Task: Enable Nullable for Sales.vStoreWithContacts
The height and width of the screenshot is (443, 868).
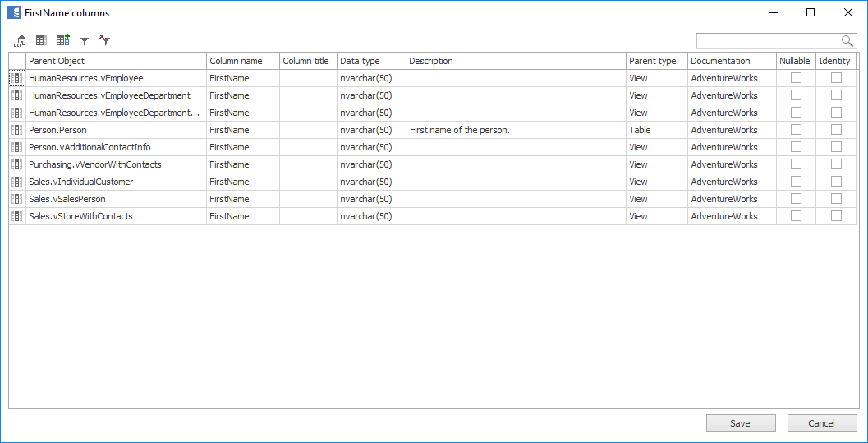Action: pos(796,216)
